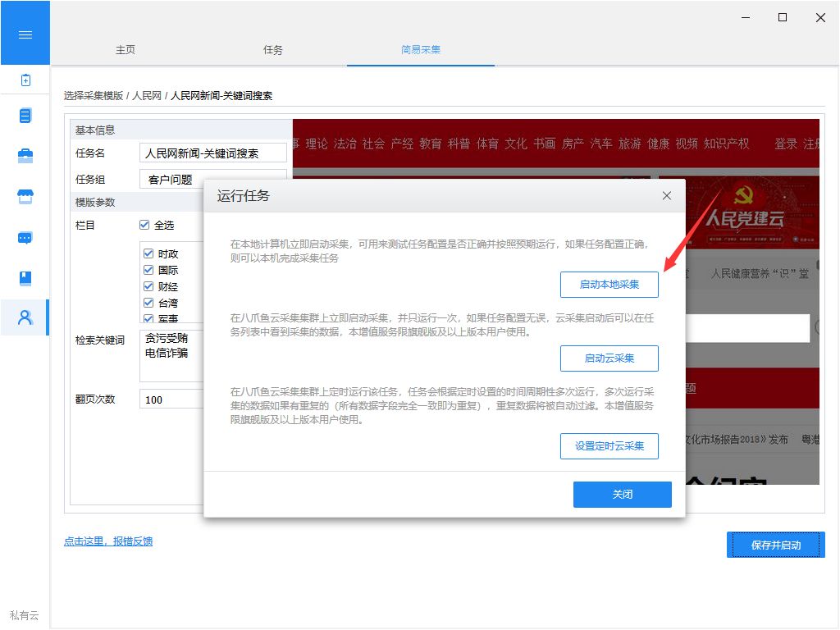Viewport: 840px width, 630px height.
Task: Open the hamburger menu in the sidebar
Action: tap(25, 34)
